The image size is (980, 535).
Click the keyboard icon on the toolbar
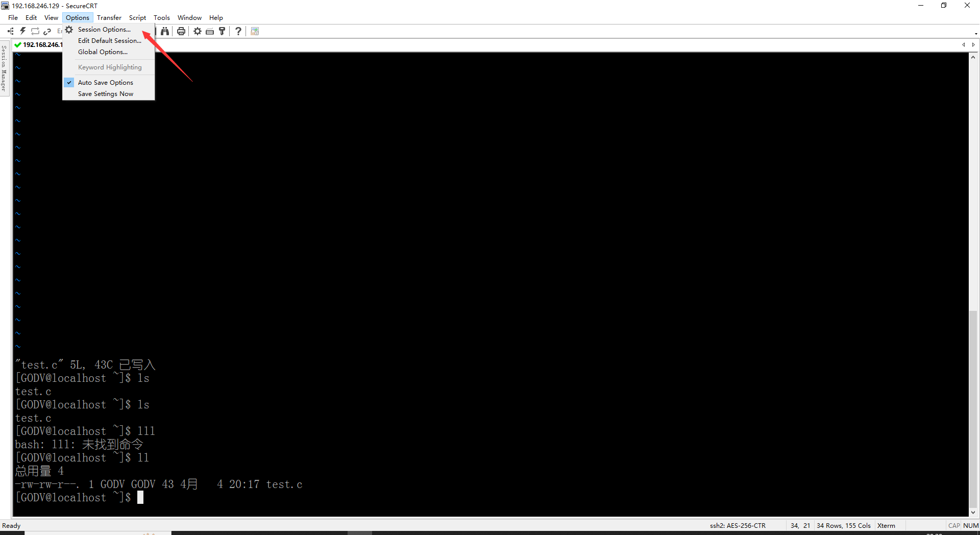(209, 31)
